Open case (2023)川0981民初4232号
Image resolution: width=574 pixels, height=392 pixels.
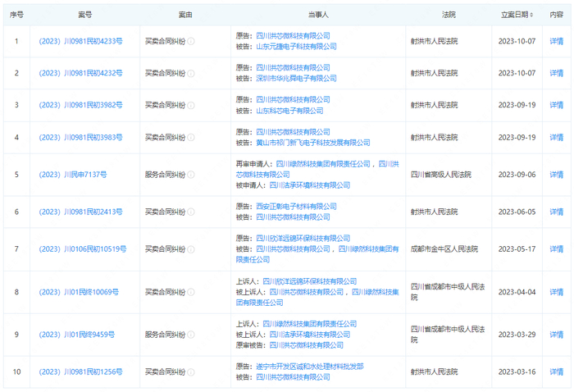[x=80, y=73]
